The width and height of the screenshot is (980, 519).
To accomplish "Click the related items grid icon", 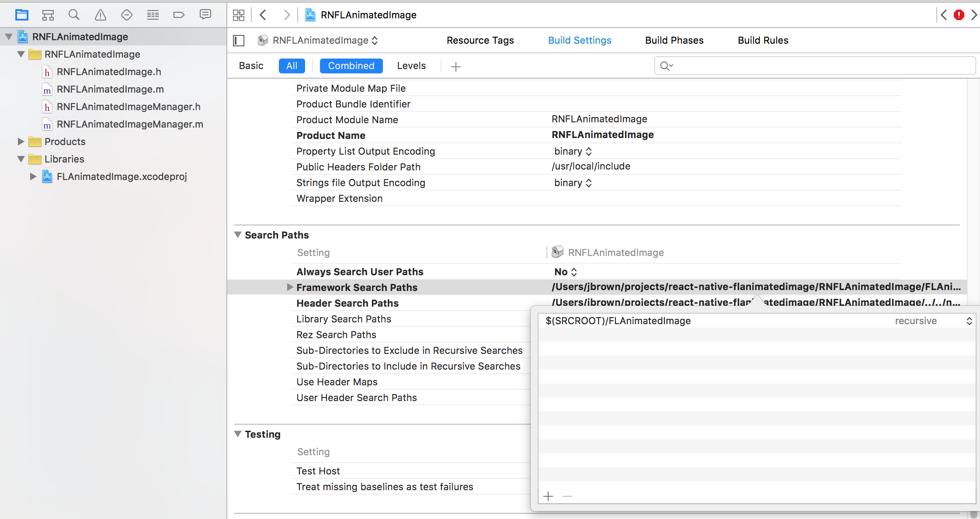I will 239,15.
